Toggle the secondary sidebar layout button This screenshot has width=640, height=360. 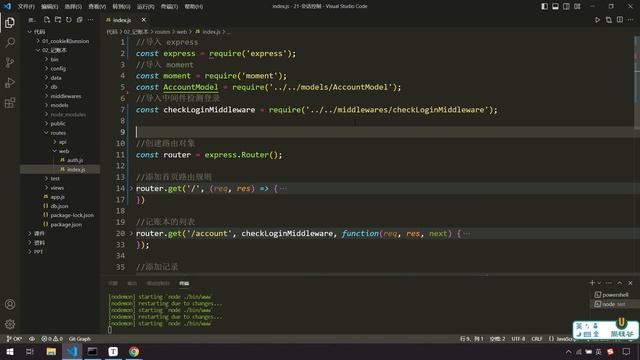(566, 7)
